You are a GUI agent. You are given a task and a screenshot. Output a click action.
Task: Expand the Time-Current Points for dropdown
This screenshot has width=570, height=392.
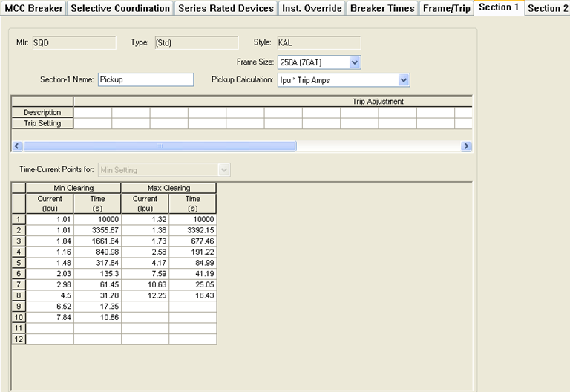click(x=223, y=170)
